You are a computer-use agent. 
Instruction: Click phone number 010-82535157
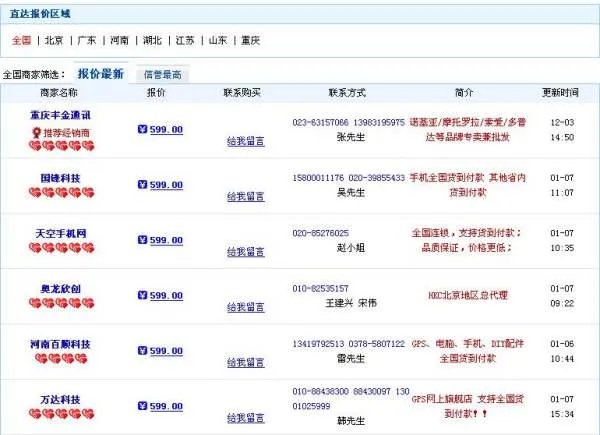[321, 289]
